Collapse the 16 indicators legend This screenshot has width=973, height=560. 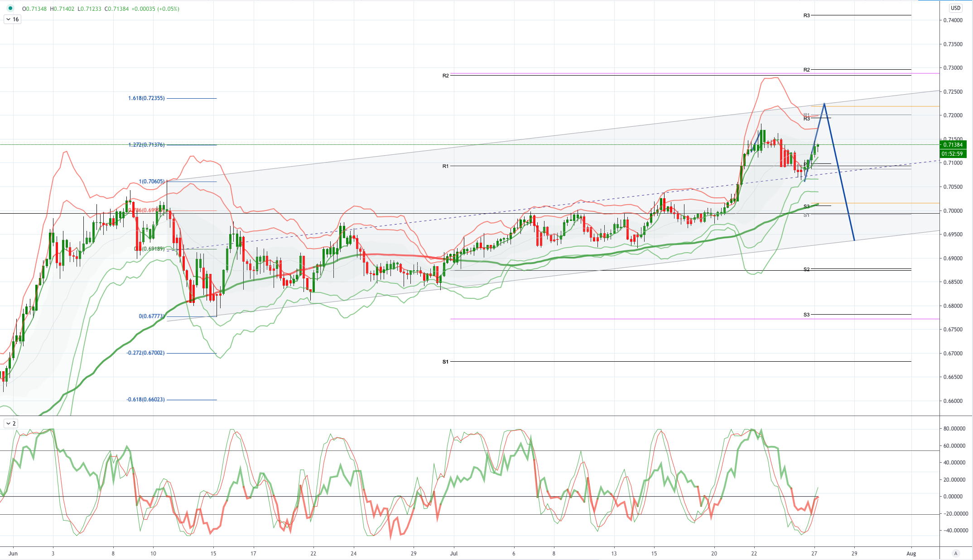[12, 19]
